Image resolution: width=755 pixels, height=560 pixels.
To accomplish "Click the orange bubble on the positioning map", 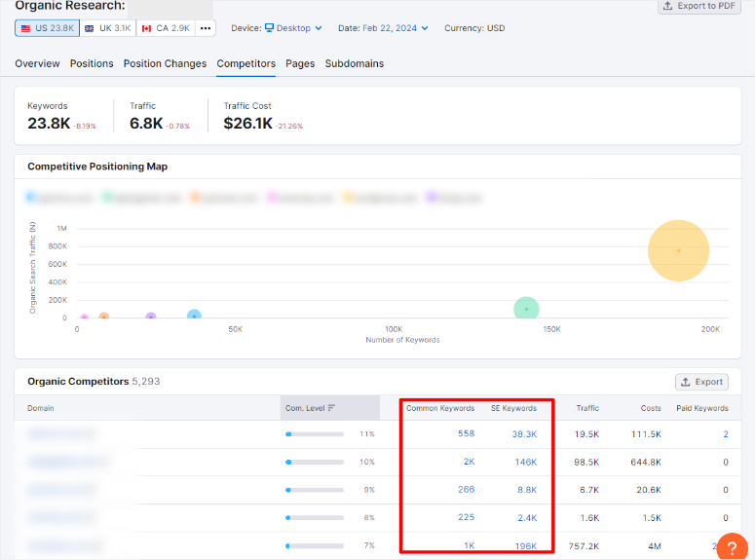I will (103, 317).
